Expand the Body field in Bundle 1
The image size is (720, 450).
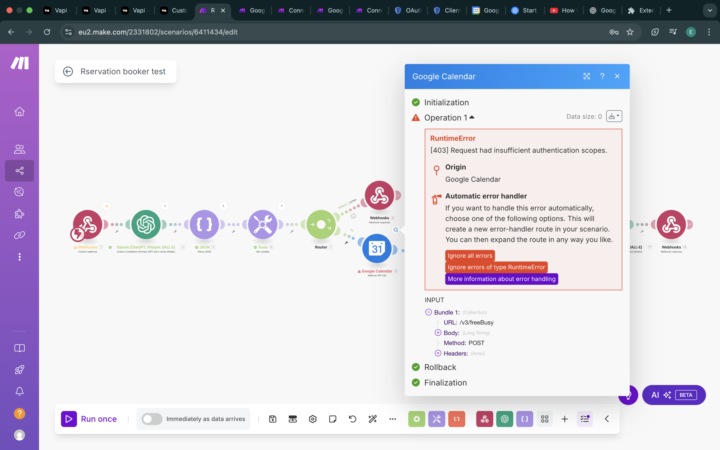[438, 332]
